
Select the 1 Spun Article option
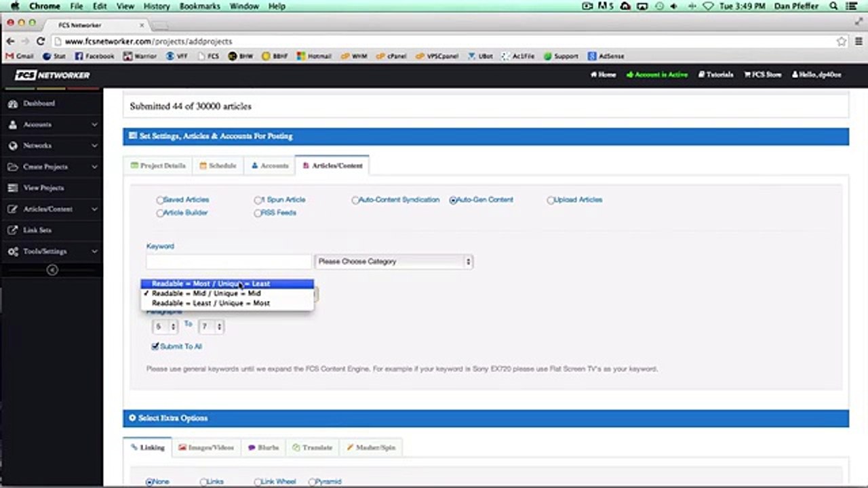pyautogui.click(x=258, y=200)
